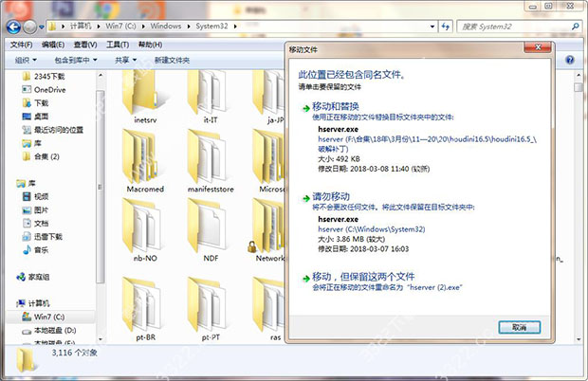The image size is (588, 381).
Task: Click navigation pane scroll down arrow
Action: click(101, 339)
